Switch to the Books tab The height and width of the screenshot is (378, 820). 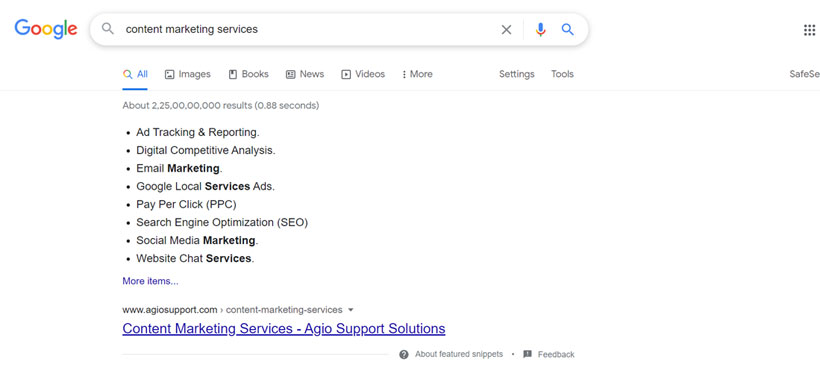click(248, 74)
